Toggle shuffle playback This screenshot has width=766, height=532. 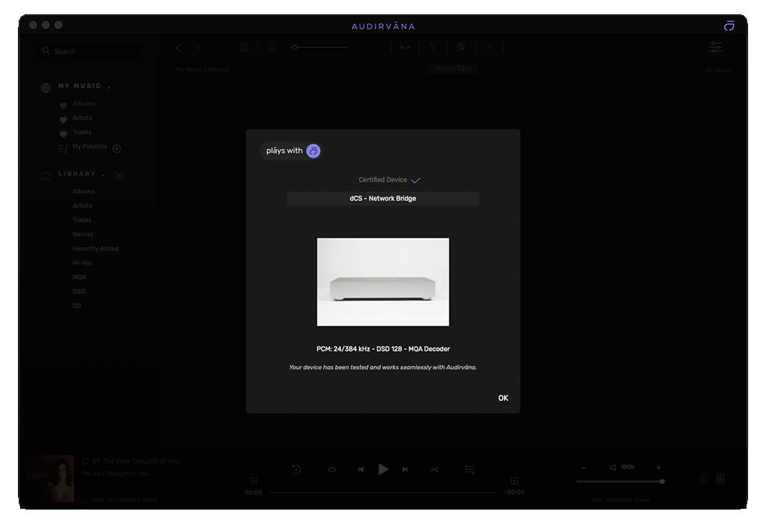click(434, 469)
